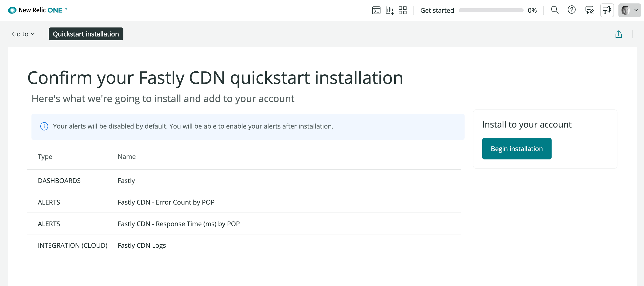Screen dimensions: 644x286
Task: Select the Quickstart installation breadcrumb
Action: tap(86, 34)
